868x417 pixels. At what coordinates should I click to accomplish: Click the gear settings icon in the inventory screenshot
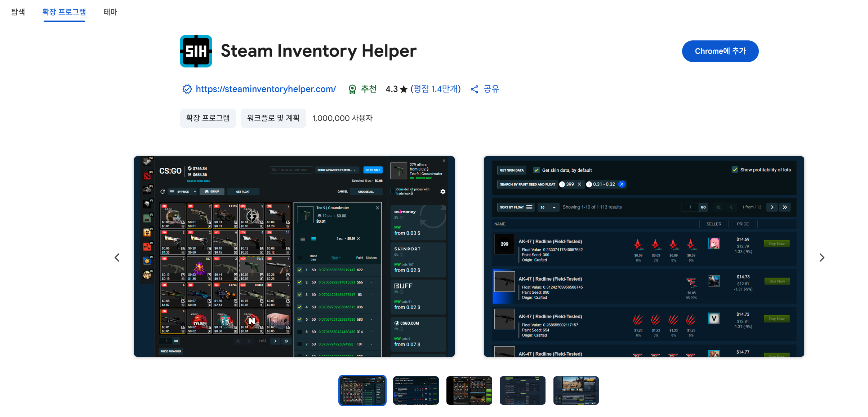443,192
